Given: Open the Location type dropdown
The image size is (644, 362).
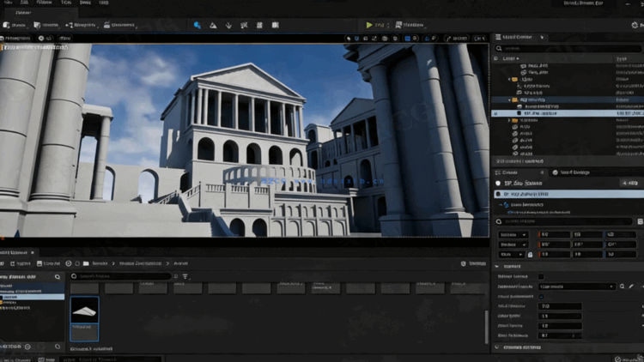Looking at the screenshot, I should pyautogui.click(x=513, y=235).
